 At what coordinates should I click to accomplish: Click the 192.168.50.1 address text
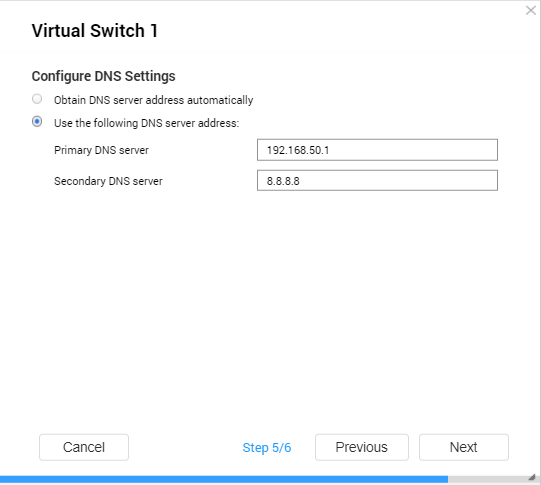click(298, 150)
